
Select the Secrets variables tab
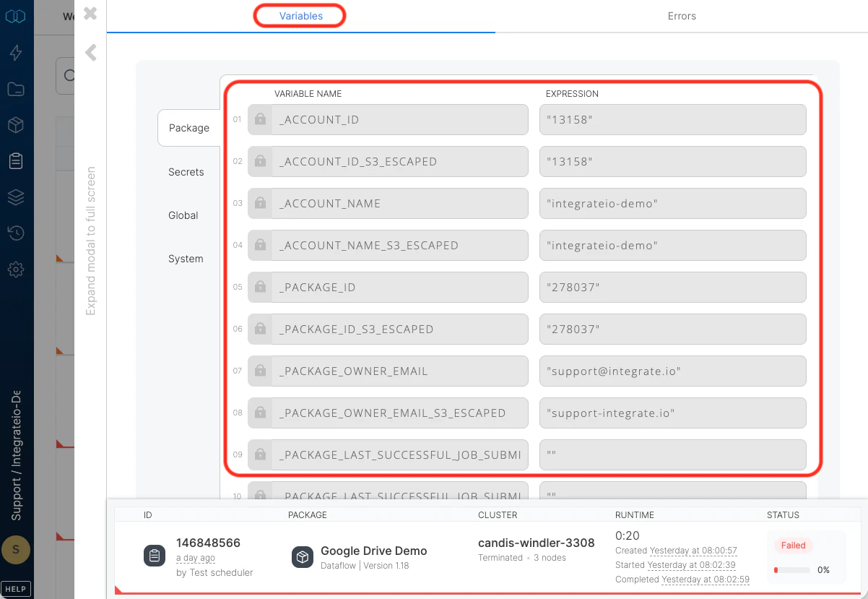tap(186, 172)
